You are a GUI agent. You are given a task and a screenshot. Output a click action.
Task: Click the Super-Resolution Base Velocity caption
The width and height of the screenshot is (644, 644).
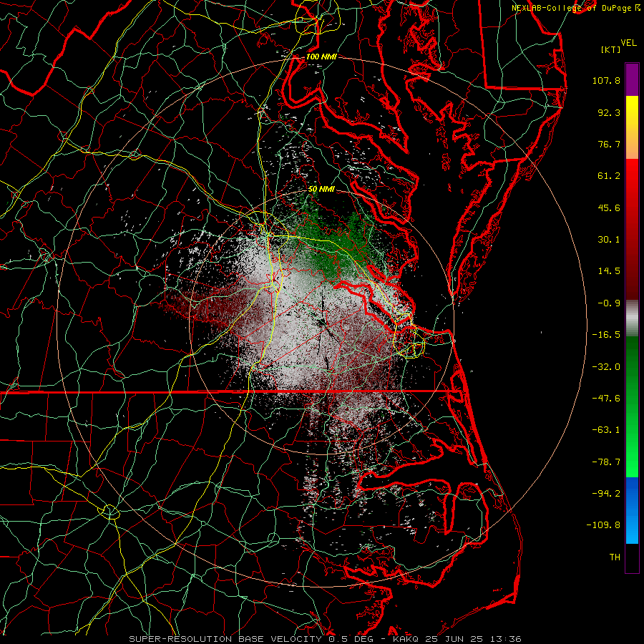tap(325, 639)
